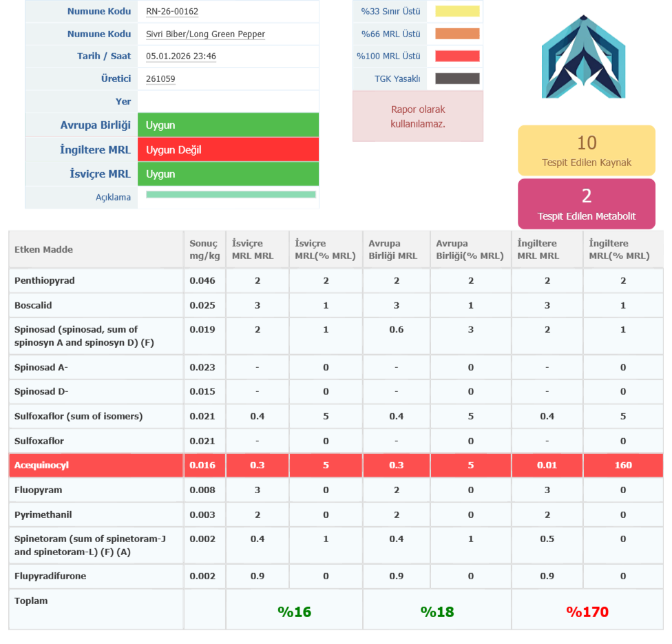The height and width of the screenshot is (644, 672).
Task: Select the İngiltere MRL Uygun Değil status
Action: tap(228, 149)
